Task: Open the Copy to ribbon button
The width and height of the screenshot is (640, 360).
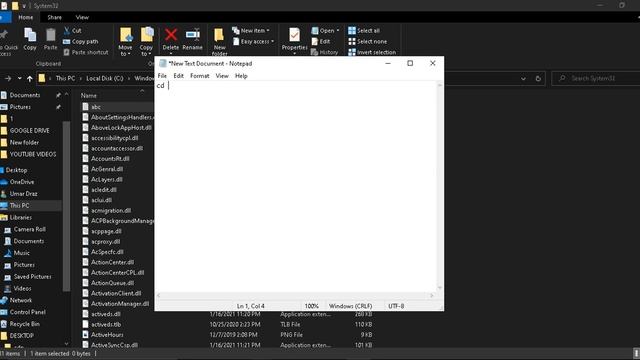Action: (x=146, y=41)
